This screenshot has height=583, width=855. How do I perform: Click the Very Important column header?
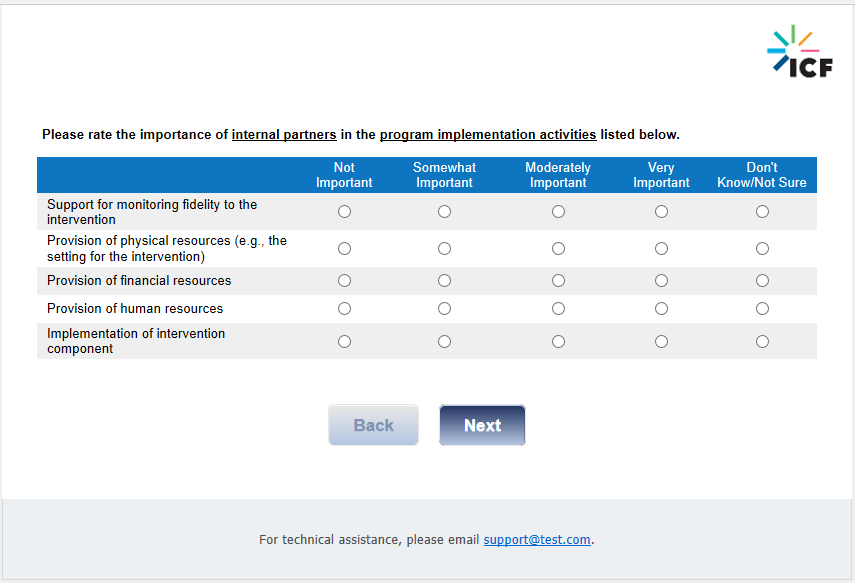[x=661, y=175]
